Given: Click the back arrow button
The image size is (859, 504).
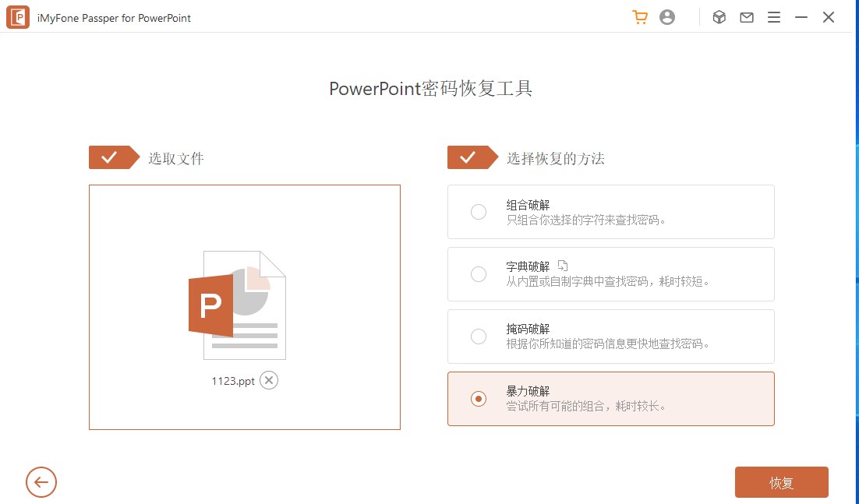Looking at the screenshot, I should point(41,482).
